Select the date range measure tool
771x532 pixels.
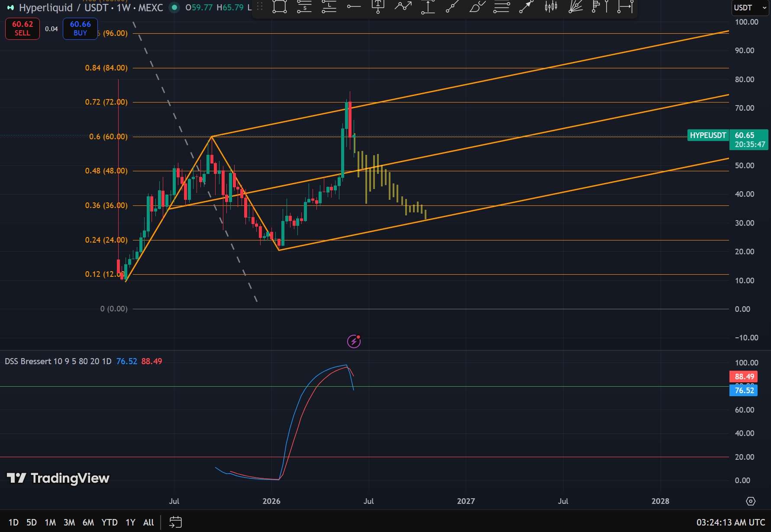[x=626, y=7]
